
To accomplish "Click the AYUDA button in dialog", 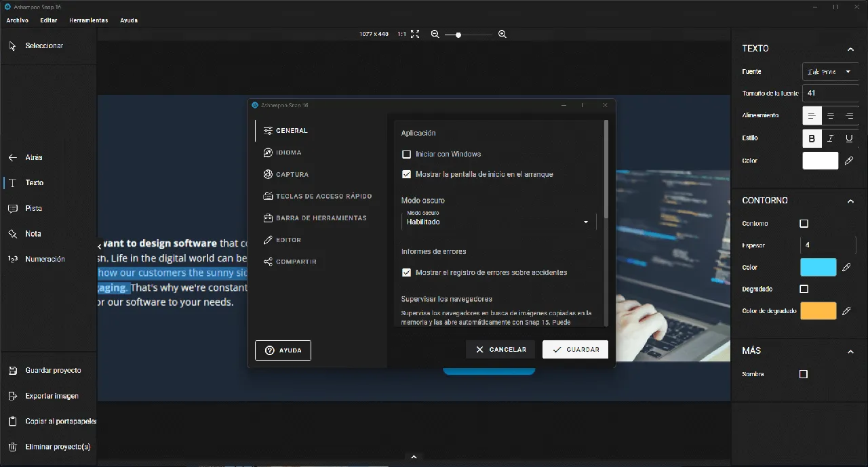I will [283, 350].
